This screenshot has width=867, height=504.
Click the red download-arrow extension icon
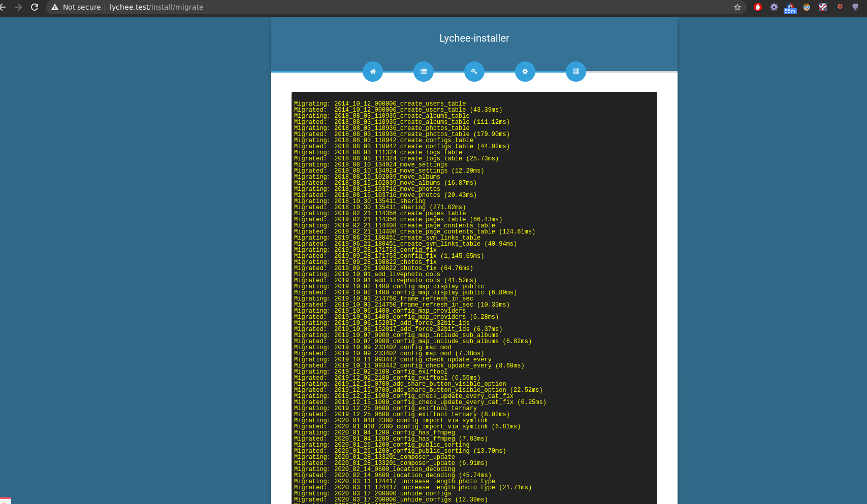839,7
